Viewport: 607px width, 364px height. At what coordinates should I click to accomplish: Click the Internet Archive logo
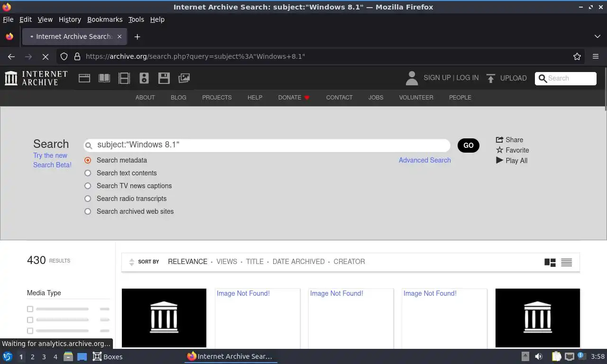coord(36,78)
